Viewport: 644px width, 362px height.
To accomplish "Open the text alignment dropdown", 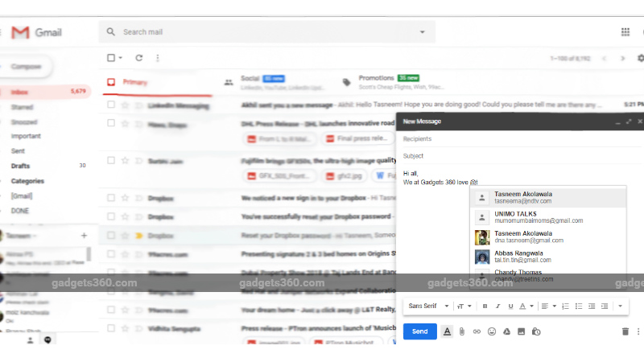I will click(x=548, y=306).
